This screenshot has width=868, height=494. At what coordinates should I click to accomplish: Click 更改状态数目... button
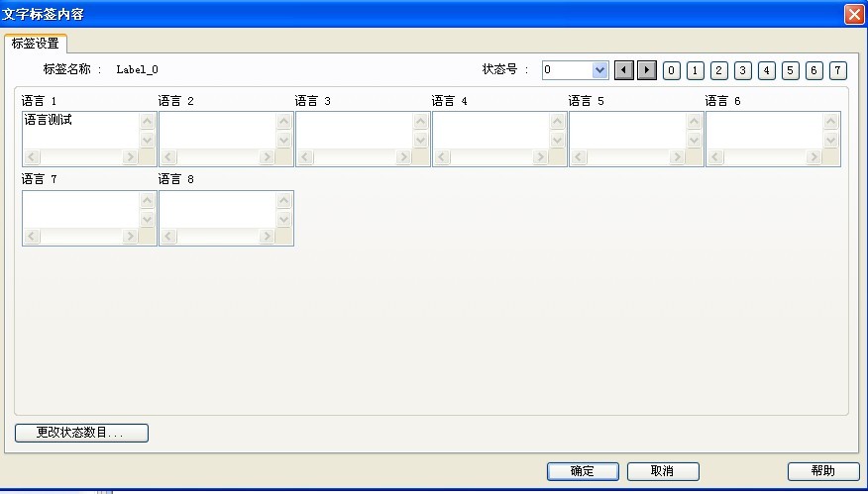click(81, 433)
